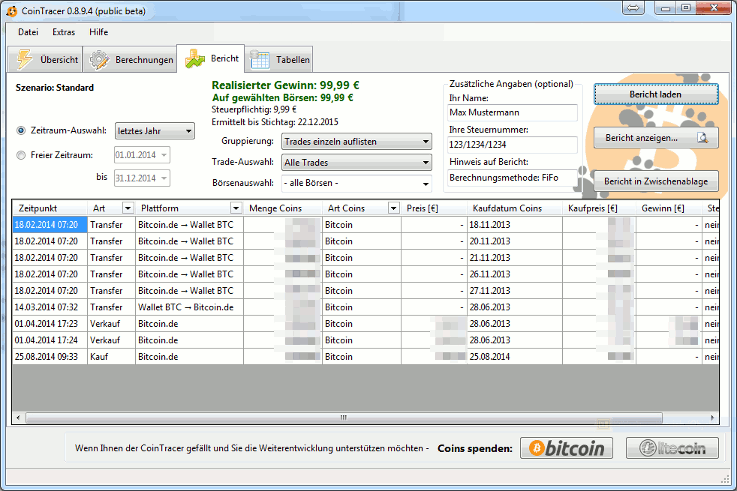
Task: Click the Hinweis auf Bericht input field
Action: 512,178
